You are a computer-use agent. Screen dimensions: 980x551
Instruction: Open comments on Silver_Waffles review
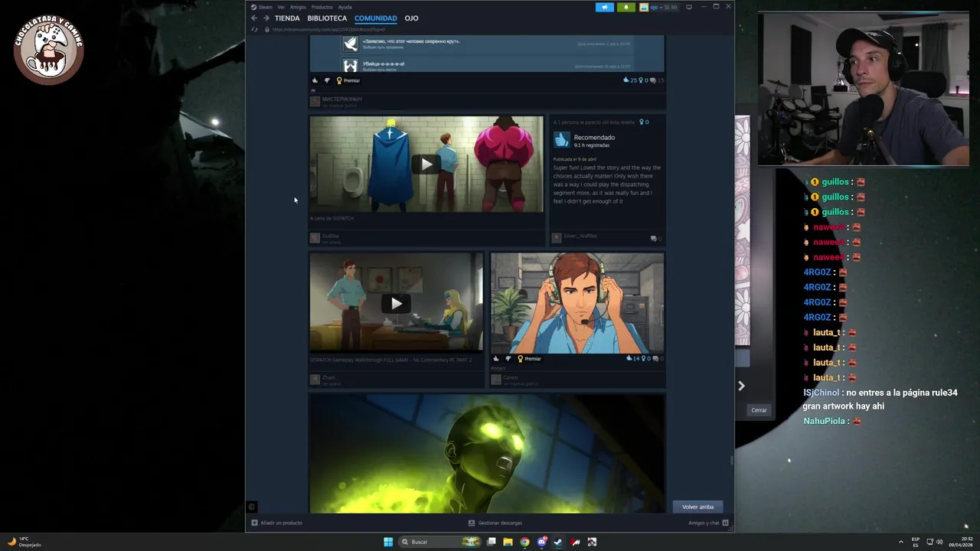coord(655,238)
